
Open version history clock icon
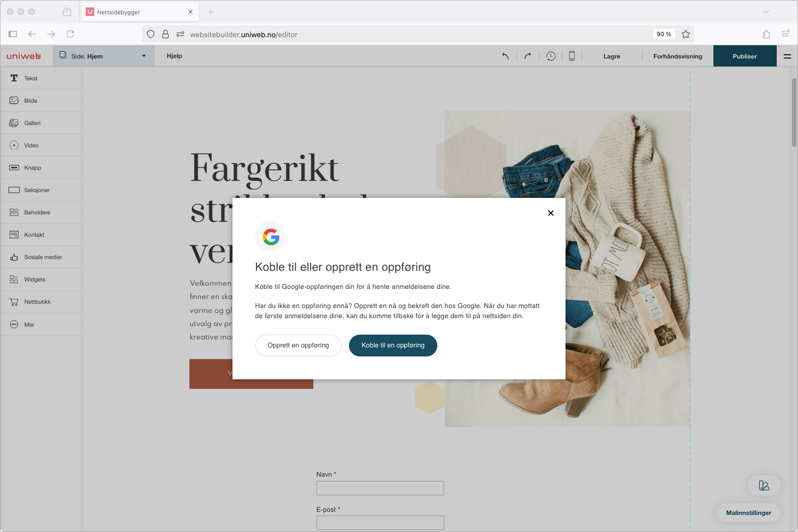point(551,56)
